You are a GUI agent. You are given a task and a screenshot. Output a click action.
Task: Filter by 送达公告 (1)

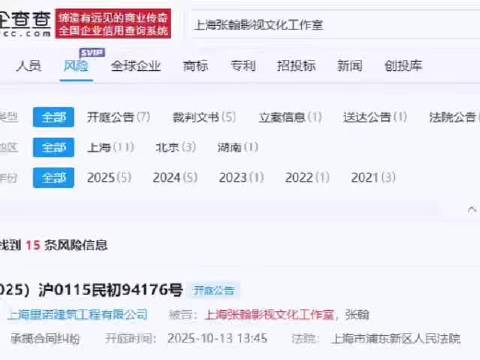(375, 117)
